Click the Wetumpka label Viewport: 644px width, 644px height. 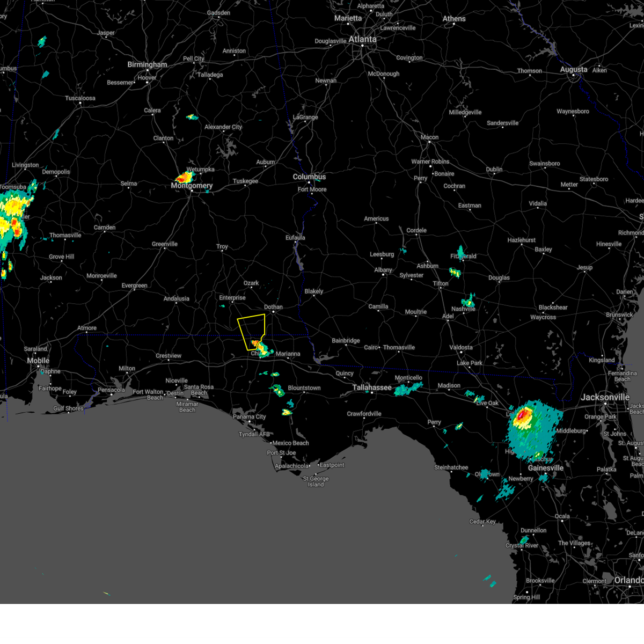point(200,170)
